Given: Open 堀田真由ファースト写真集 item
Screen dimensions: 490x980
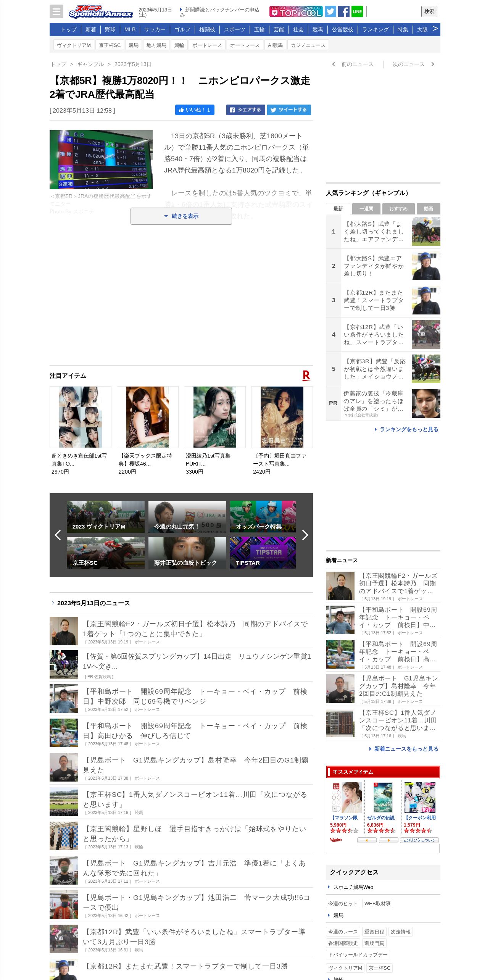Looking at the screenshot, I should pos(282,431).
